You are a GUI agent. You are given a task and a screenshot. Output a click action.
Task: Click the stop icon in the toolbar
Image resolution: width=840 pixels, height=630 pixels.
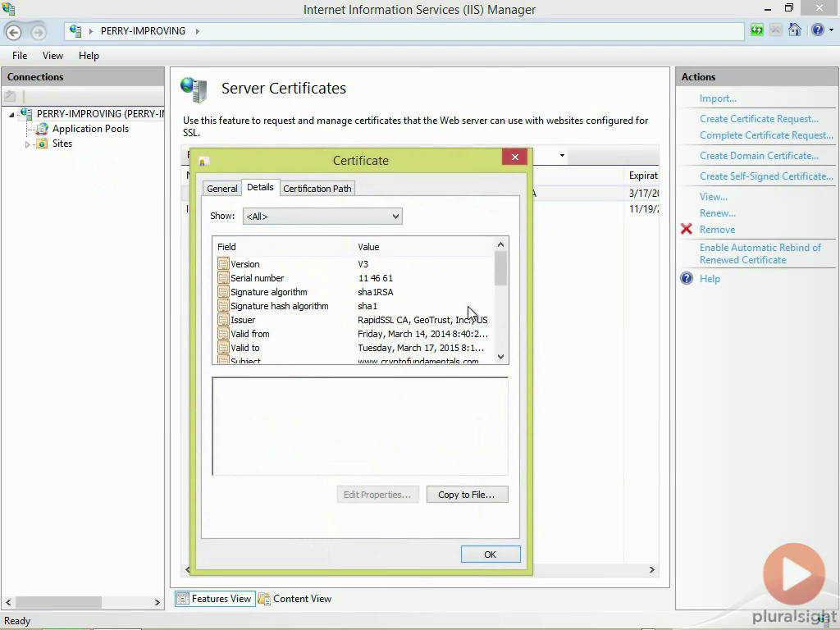tap(775, 30)
